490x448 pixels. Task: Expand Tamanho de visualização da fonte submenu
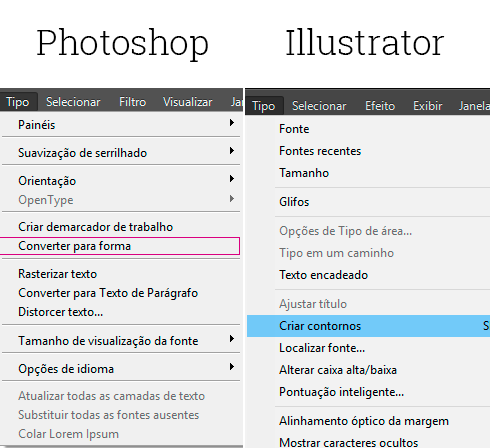(x=232, y=339)
